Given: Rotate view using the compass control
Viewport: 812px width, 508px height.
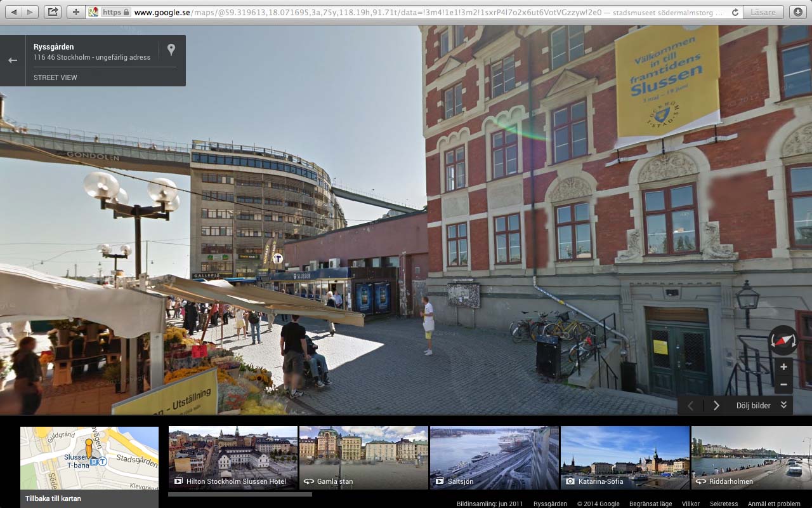Looking at the screenshot, I should pyautogui.click(x=783, y=341).
